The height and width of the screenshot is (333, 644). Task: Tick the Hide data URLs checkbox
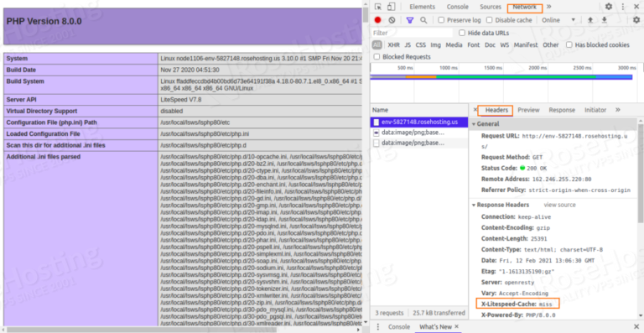click(x=462, y=33)
